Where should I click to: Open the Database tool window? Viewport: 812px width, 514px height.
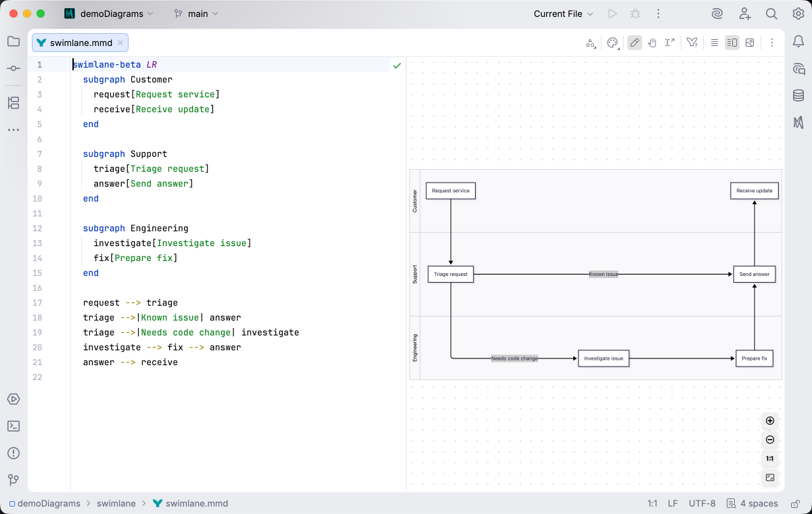click(x=798, y=95)
